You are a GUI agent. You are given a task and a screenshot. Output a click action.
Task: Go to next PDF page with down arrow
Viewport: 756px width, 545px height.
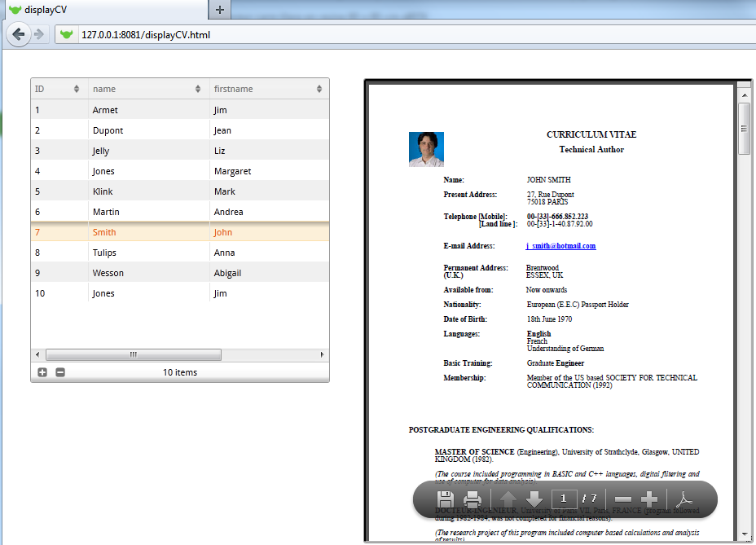[534, 499]
